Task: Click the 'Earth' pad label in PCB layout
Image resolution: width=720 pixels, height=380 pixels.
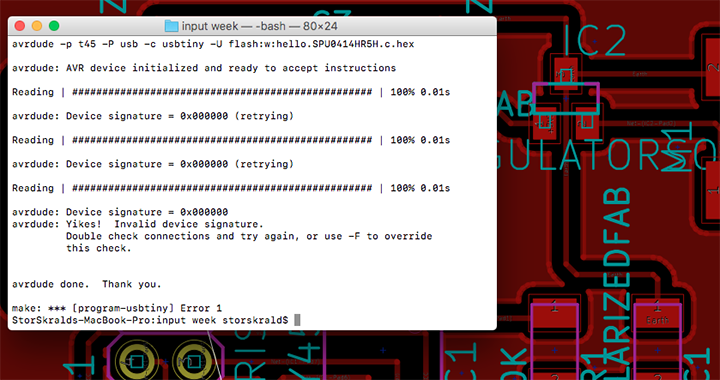Action: point(657,320)
